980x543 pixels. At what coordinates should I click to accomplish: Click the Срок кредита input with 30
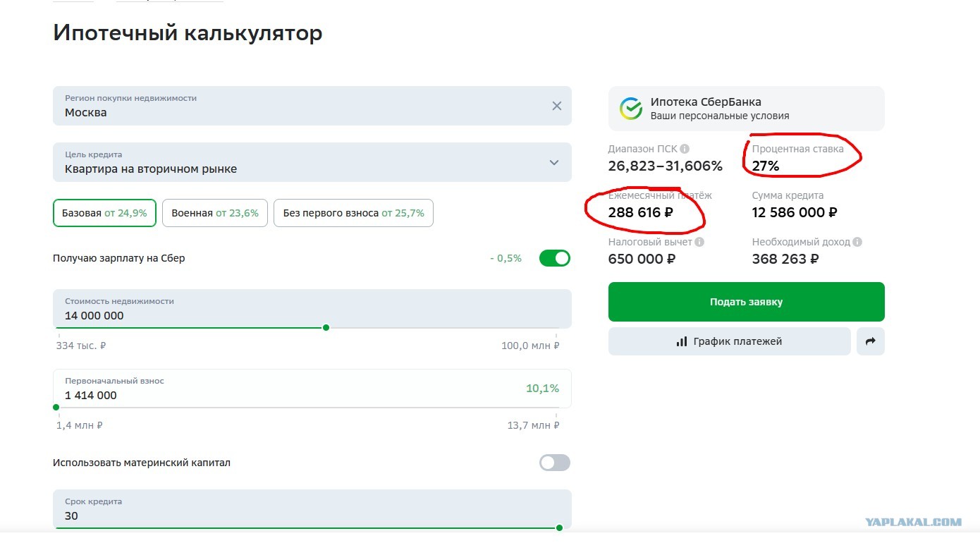(312, 509)
